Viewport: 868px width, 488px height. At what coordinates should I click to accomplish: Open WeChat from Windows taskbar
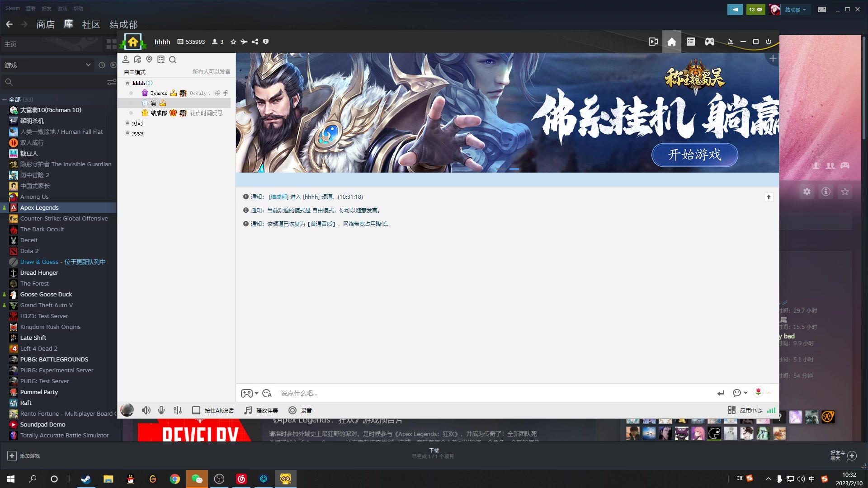point(197,479)
